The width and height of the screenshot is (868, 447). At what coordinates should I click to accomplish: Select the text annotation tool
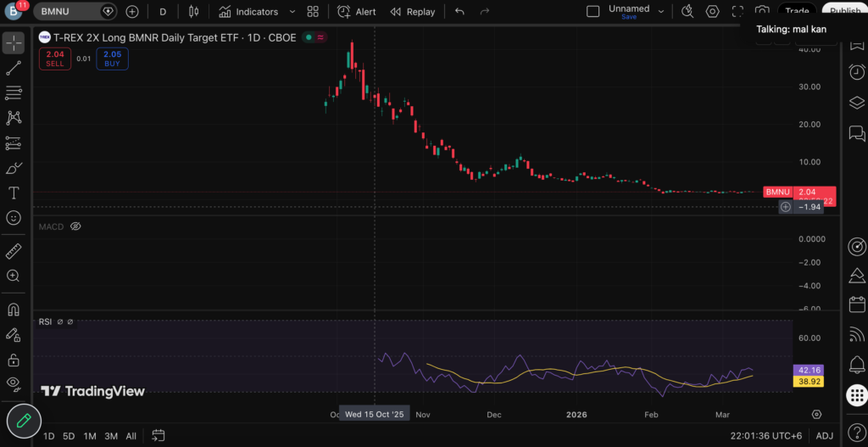[14, 193]
